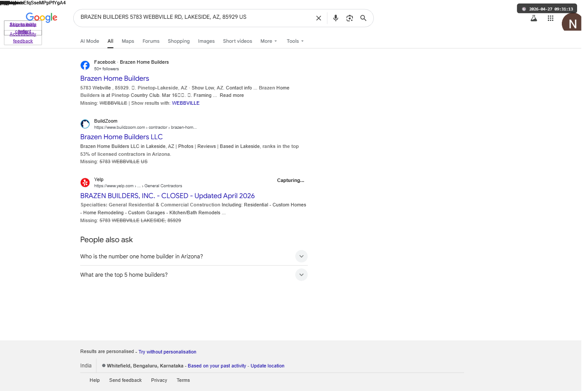
Task: Open the Privacy footer link
Action: pos(159,380)
